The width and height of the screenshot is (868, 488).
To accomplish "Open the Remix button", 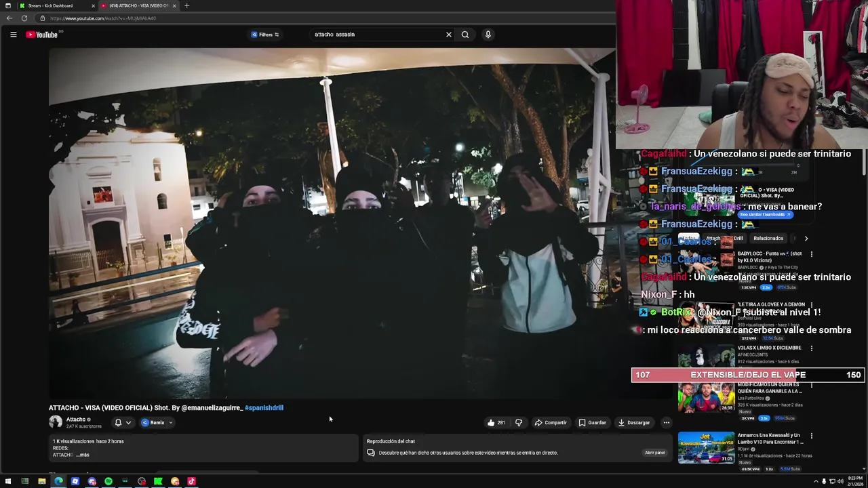I will (x=153, y=423).
